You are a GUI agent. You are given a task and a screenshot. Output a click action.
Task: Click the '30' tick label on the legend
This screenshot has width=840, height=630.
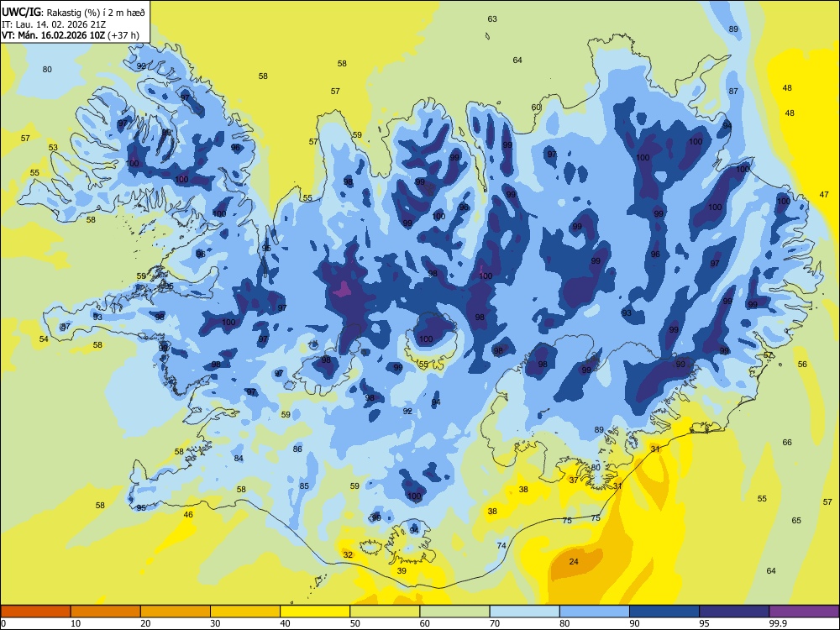pos(215,623)
